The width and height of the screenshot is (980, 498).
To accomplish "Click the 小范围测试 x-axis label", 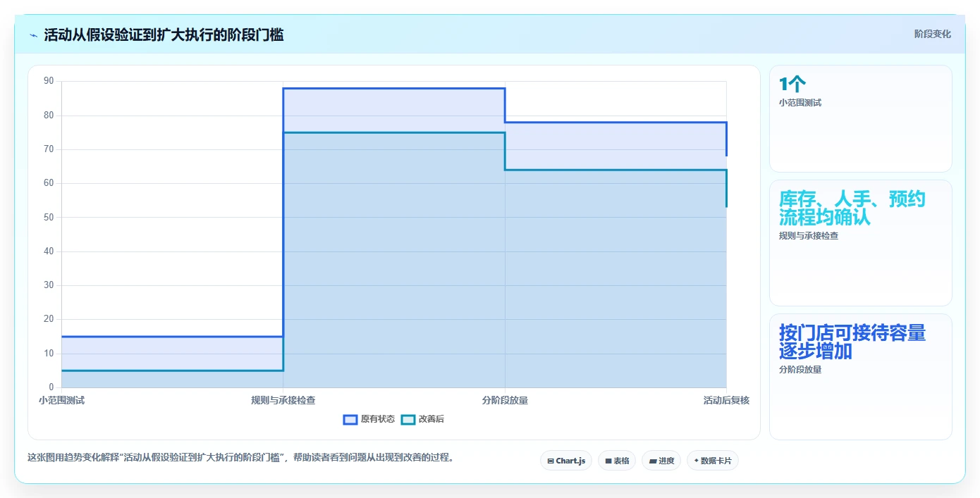I will pos(61,400).
